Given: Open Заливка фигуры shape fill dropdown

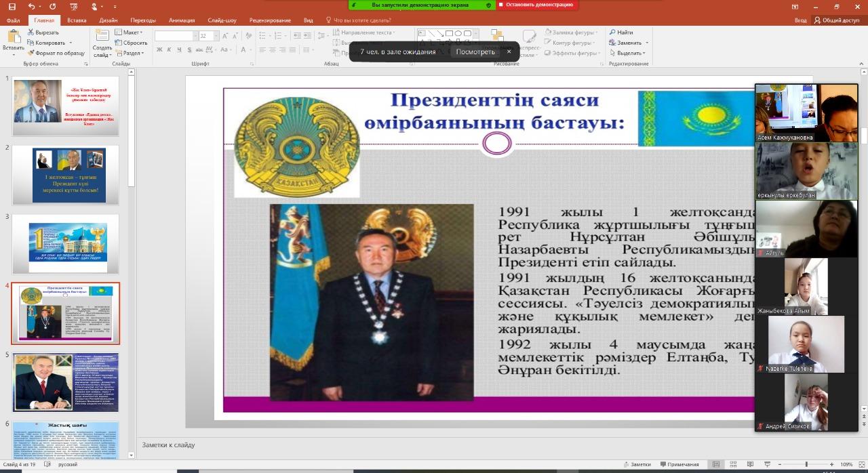Looking at the screenshot, I should point(572,33).
